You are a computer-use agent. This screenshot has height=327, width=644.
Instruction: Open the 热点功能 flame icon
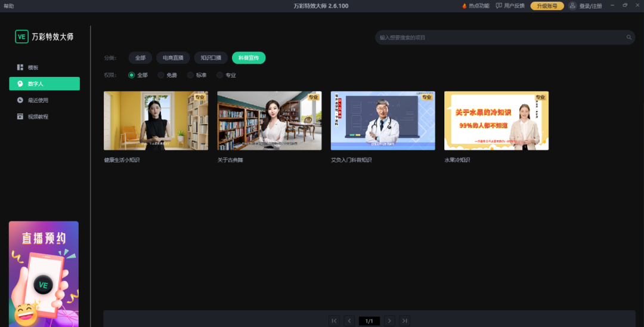tap(465, 6)
